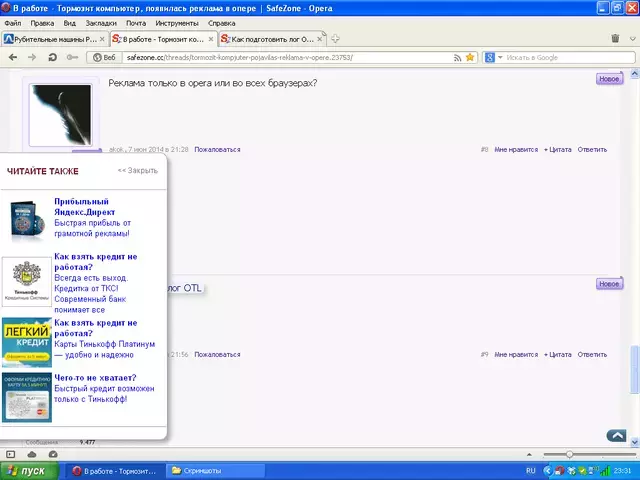Open the Google search engine icon
This screenshot has width=640, height=480.
[490, 58]
